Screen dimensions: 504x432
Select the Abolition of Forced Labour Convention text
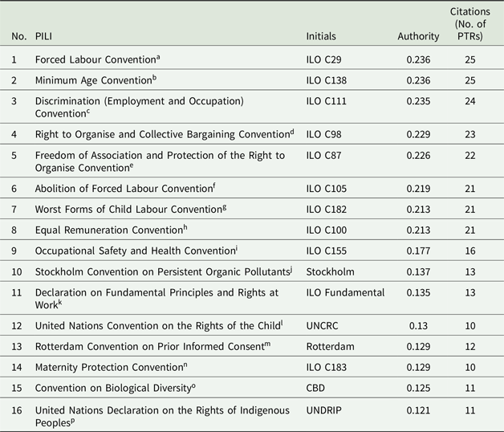point(125,188)
